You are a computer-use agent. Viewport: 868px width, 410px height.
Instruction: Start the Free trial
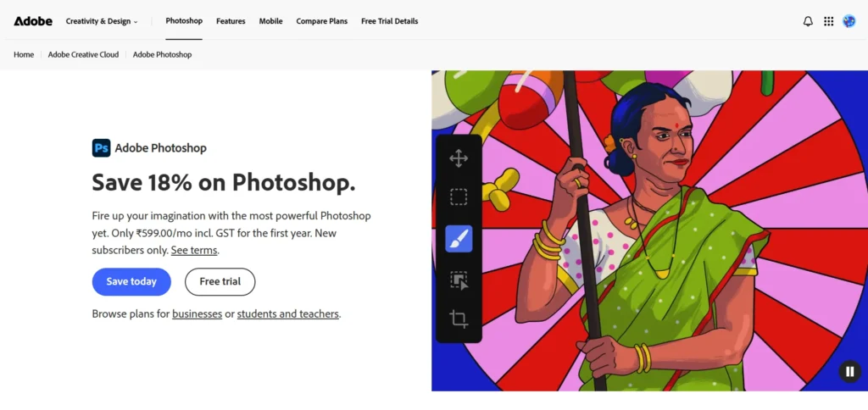pos(220,281)
